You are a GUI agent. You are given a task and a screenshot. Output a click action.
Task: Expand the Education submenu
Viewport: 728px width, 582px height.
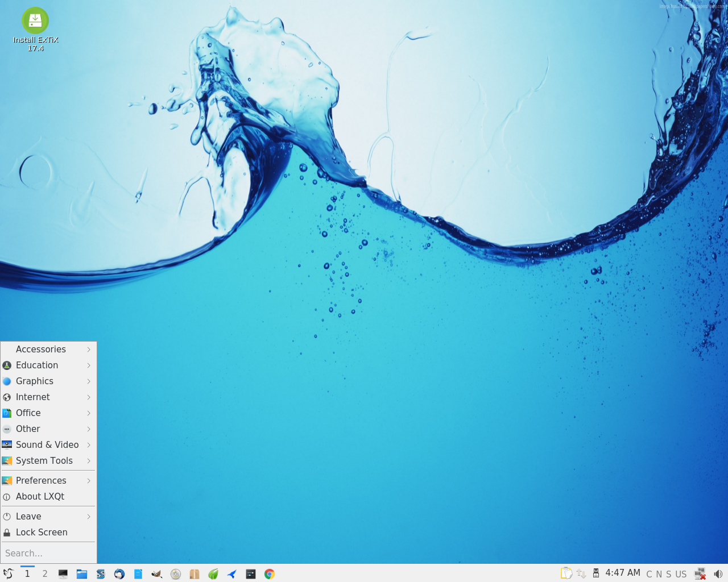click(48, 365)
